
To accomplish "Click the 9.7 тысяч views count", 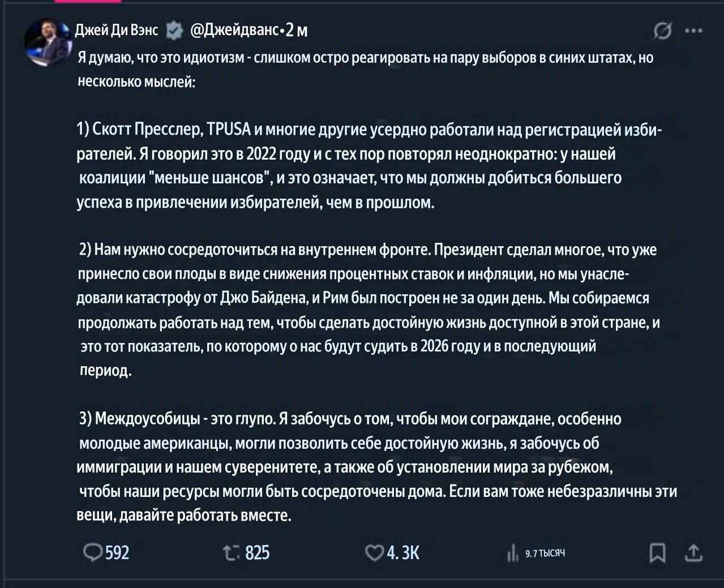I will 545,553.
